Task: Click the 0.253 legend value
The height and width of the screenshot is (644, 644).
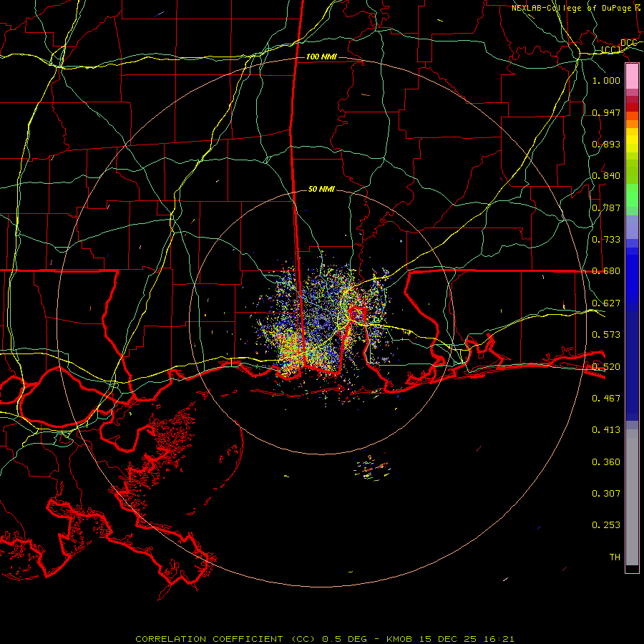Action: (x=606, y=525)
